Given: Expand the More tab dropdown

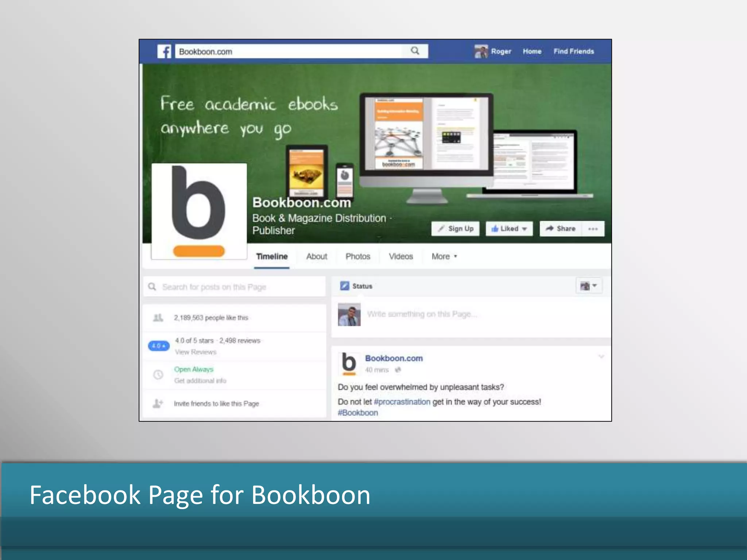Looking at the screenshot, I should [444, 257].
